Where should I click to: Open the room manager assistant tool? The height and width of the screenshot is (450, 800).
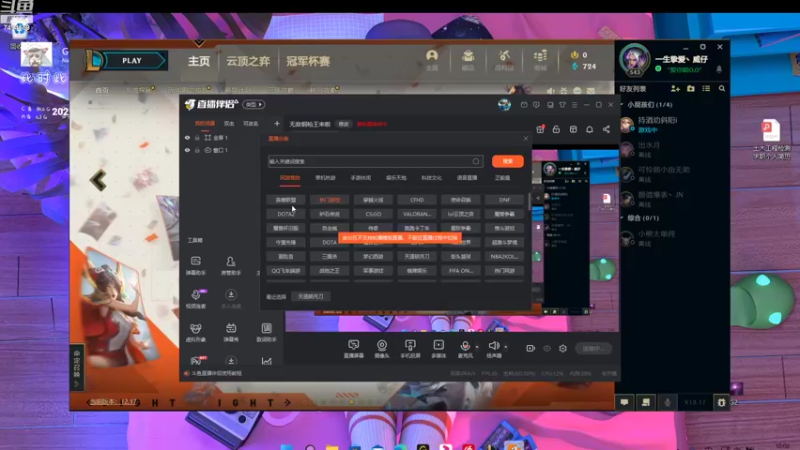pyautogui.click(x=231, y=265)
